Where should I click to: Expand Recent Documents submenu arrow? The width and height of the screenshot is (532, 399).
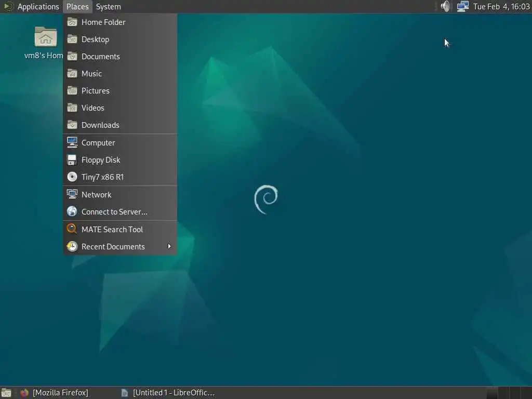169,246
